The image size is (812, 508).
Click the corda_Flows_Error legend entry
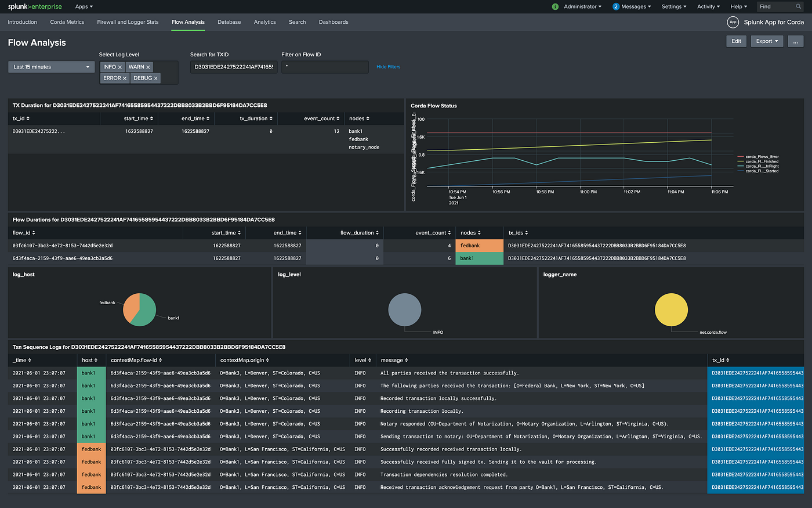click(x=759, y=157)
